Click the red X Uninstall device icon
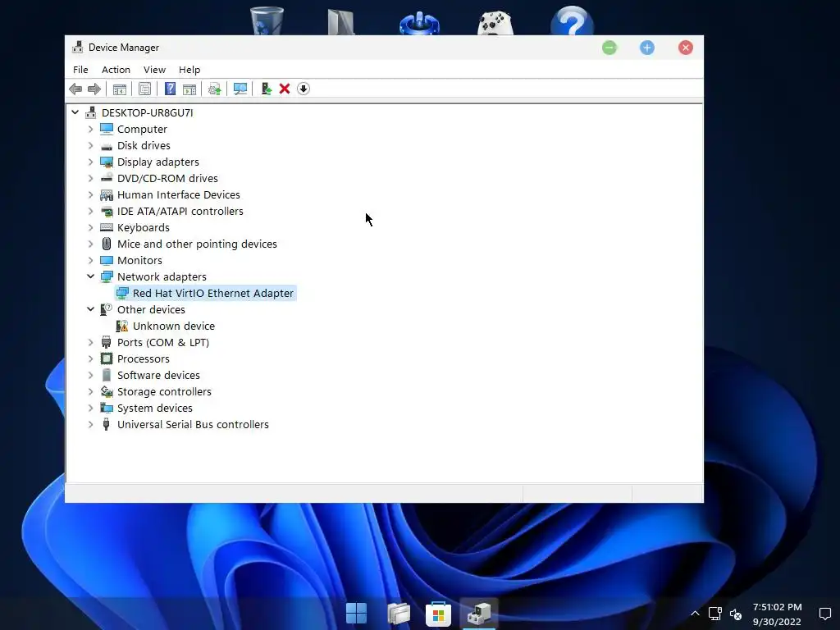The height and width of the screenshot is (630, 840). pyautogui.click(x=285, y=89)
